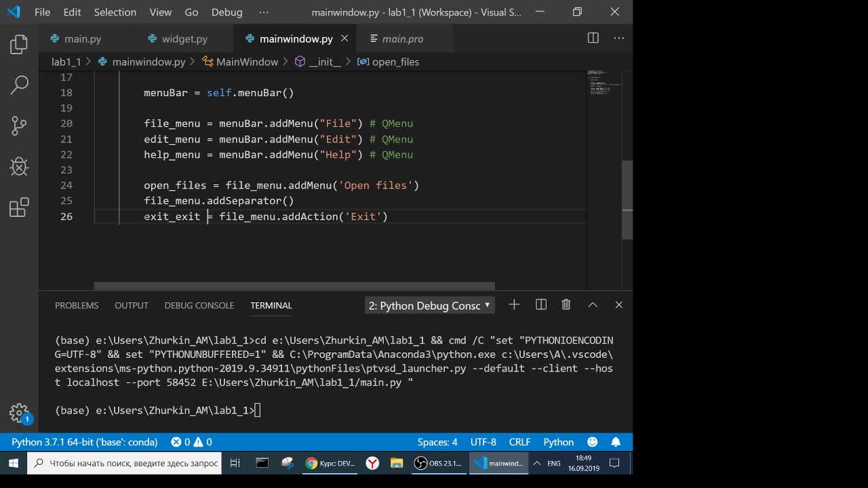Click the Windows taskbar search box
This screenshot has width=868, height=488.
click(125, 464)
